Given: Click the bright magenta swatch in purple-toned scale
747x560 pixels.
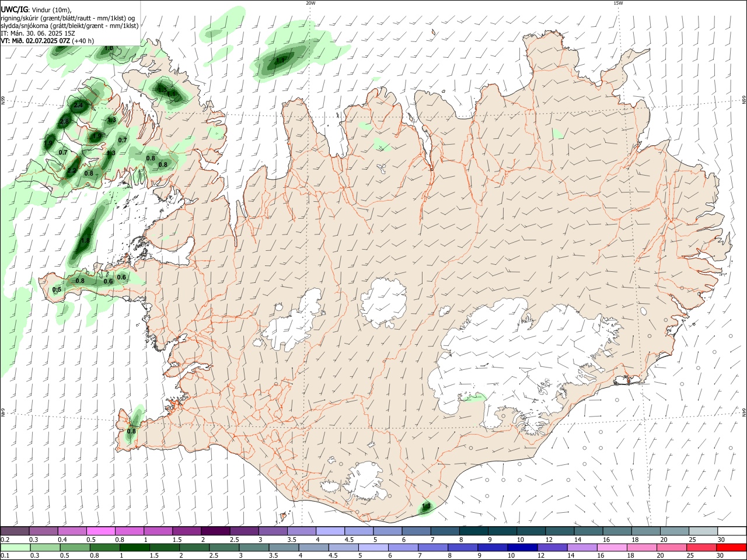Looking at the screenshot, I should (100, 531).
